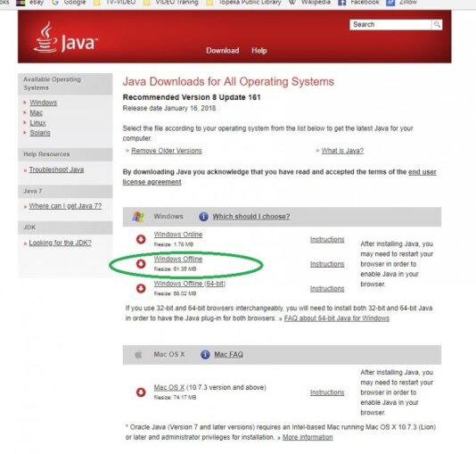Viewport: 476px width, 454px height.
Task: Open the TV-VIDEO bookmark folder
Action: coord(114,3)
